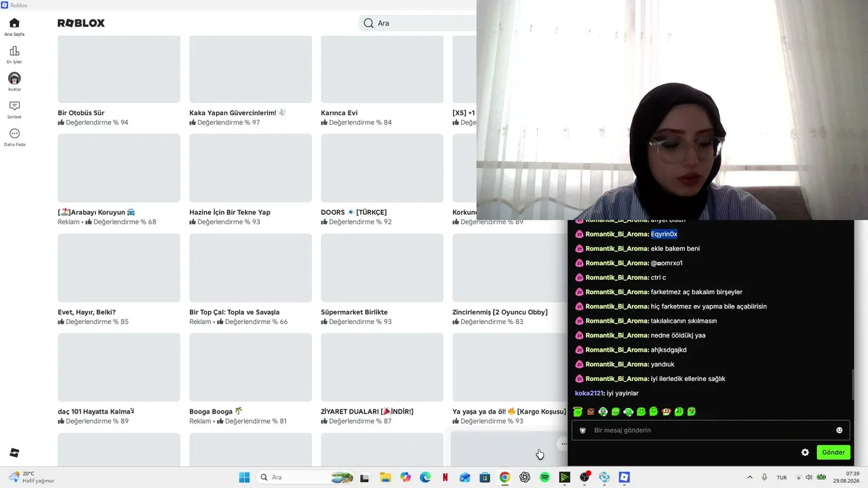Open En İyiler charts in sidebar
The width and height of the screenshot is (868, 488).
coord(14,54)
